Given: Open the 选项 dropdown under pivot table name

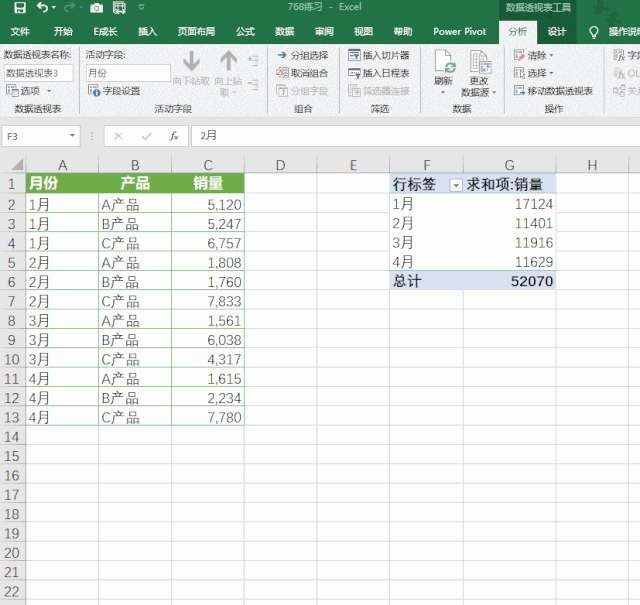Looking at the screenshot, I should 30,91.
